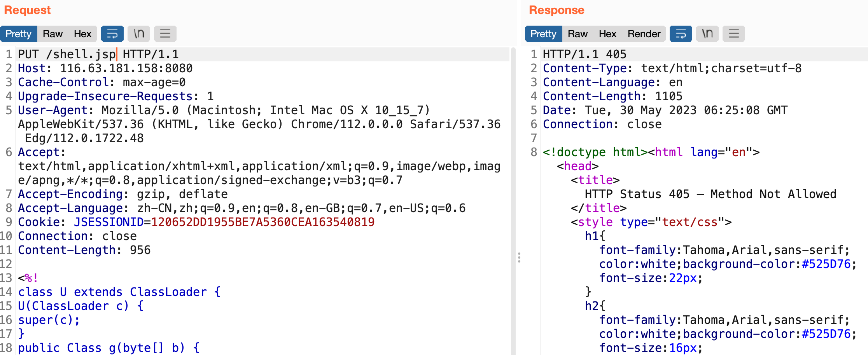Toggle word wrap icon in Response panel
This screenshot has width=868, height=355.
tap(681, 34)
